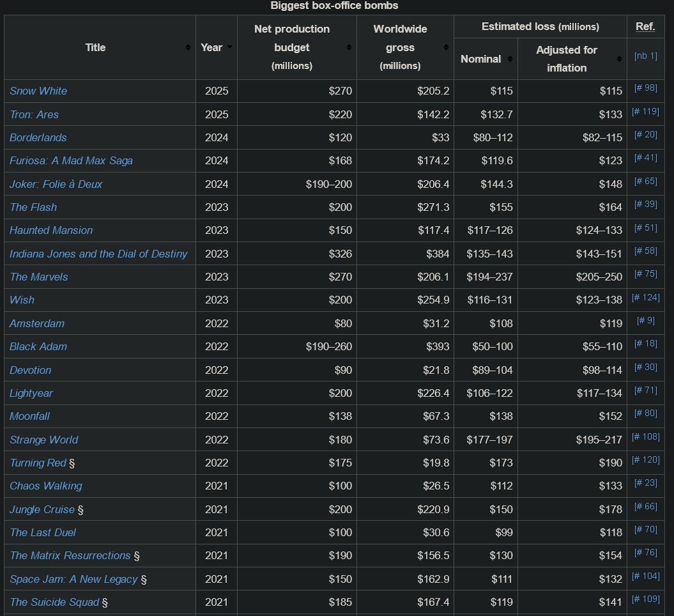This screenshot has height=616, width=674.
Task: Open Borderlands film link
Action: pos(38,137)
